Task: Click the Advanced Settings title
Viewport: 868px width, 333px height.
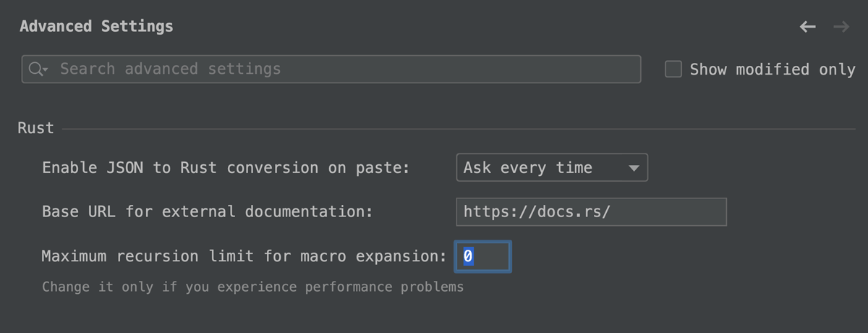Action: tap(96, 27)
